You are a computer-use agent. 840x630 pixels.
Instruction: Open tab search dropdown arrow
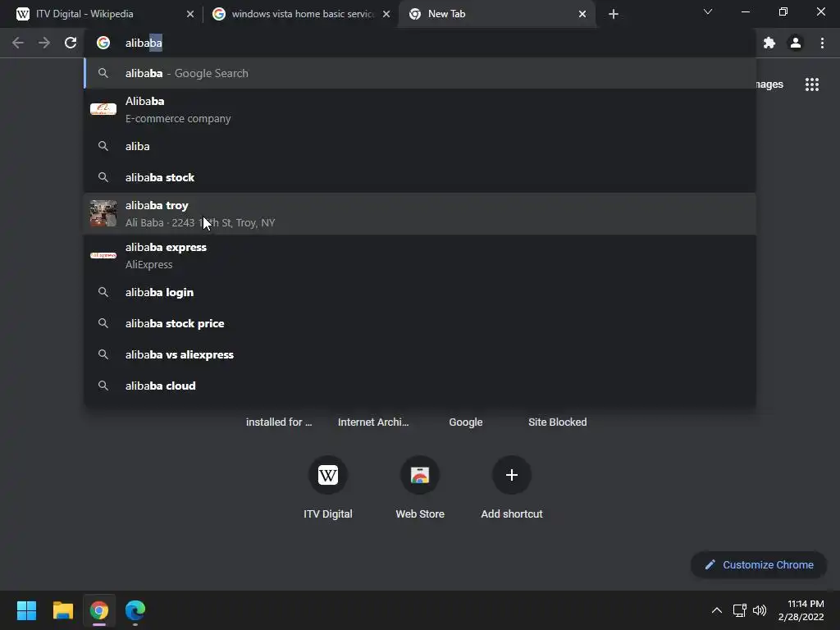[708, 11]
